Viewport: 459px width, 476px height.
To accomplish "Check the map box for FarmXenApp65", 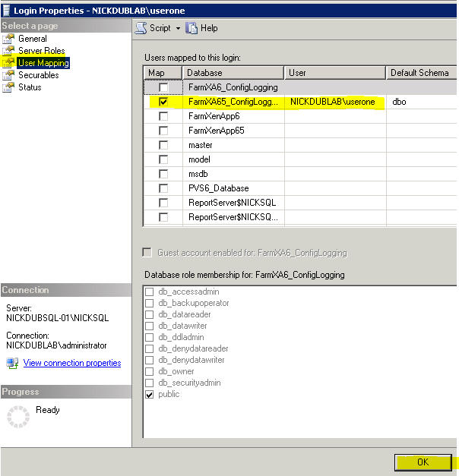I will pos(163,131).
